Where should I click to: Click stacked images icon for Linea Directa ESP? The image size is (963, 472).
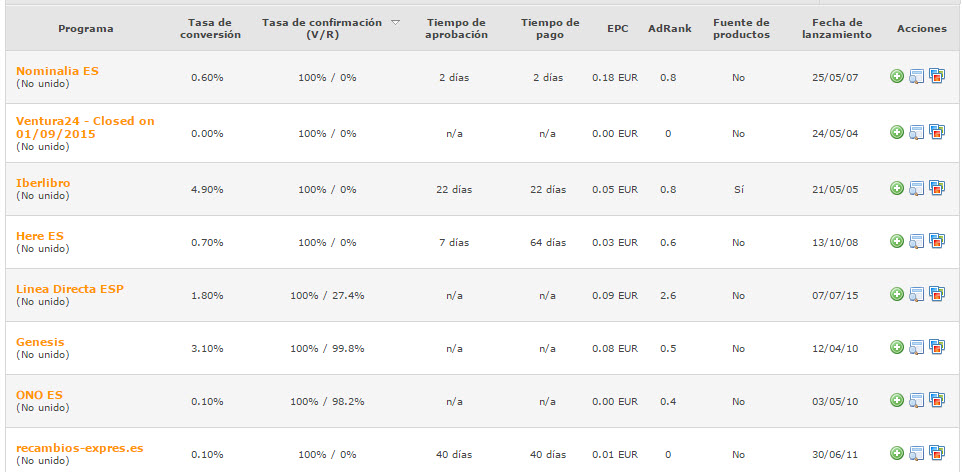[937, 294]
